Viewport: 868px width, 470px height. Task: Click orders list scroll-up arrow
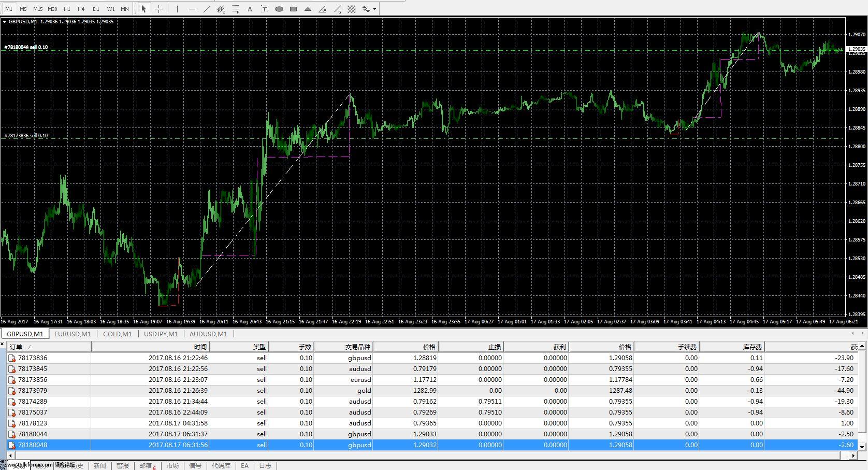click(863, 346)
